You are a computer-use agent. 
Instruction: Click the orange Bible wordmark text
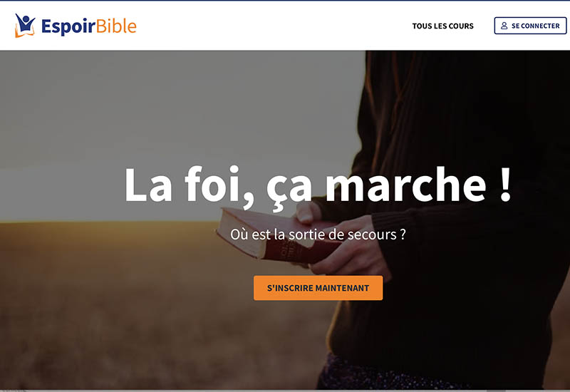point(116,26)
